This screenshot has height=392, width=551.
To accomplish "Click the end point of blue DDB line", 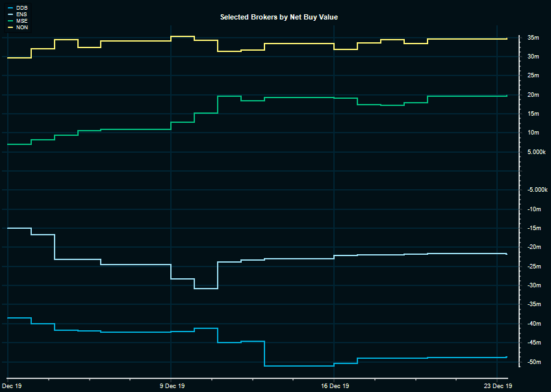I will [506, 357].
